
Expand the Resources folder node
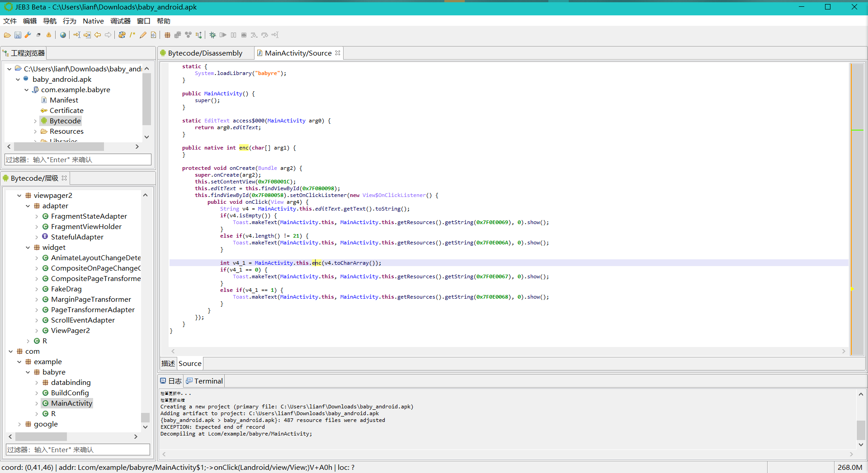point(35,131)
